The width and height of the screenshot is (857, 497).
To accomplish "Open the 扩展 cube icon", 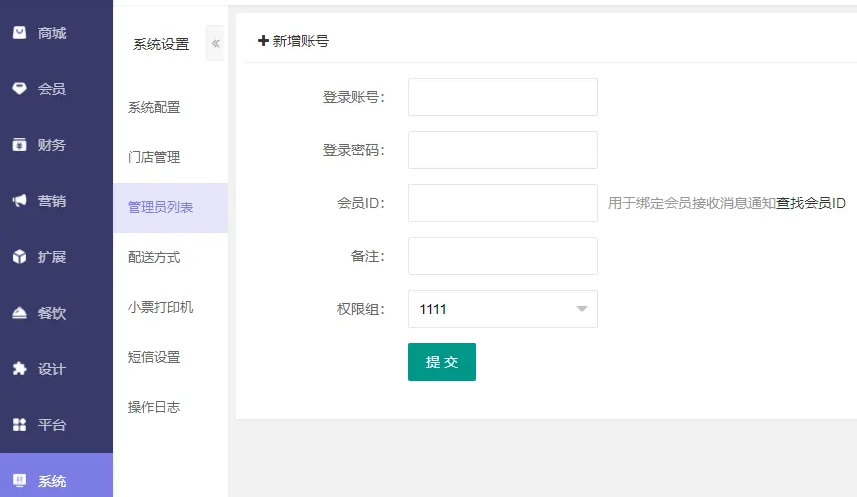I will [x=19, y=256].
